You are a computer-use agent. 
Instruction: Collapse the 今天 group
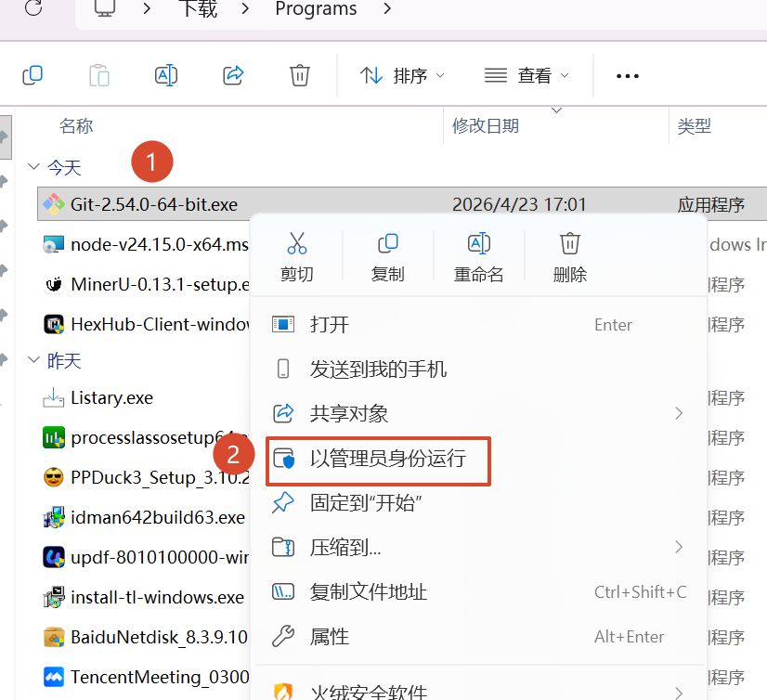point(34,167)
